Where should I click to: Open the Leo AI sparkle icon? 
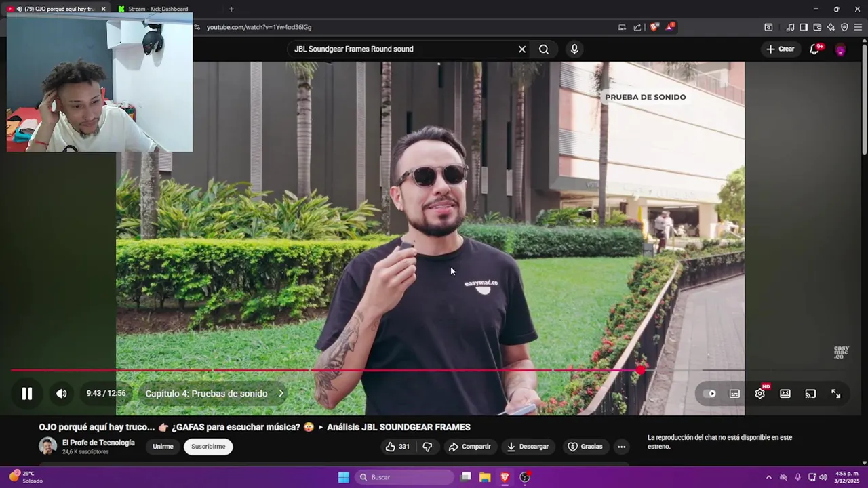pos(831,27)
